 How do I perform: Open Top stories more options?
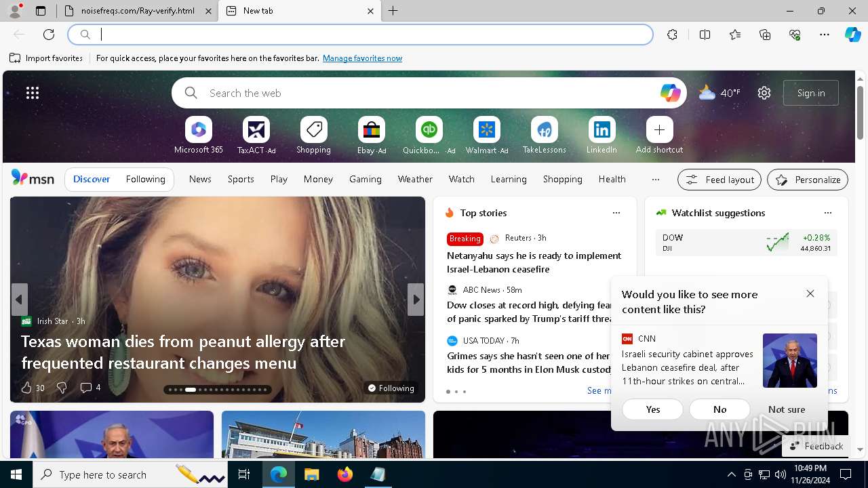[616, 213]
